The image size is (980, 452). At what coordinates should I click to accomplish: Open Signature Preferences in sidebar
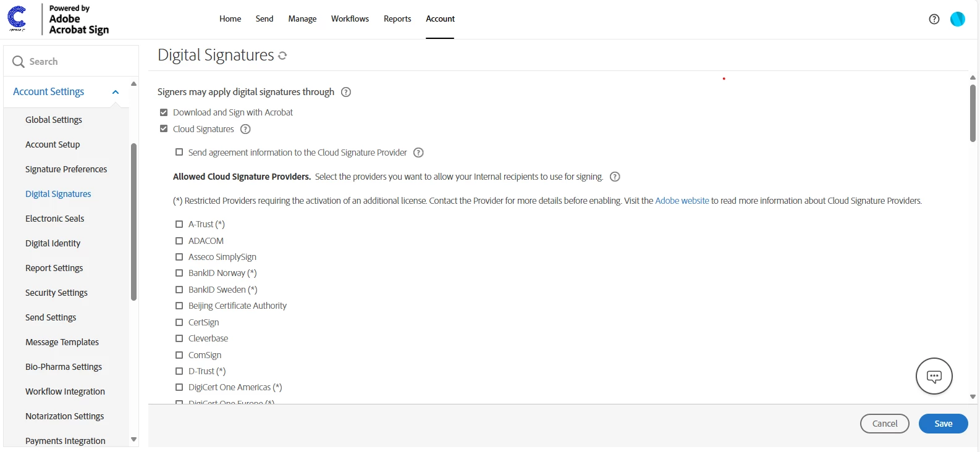(66, 169)
